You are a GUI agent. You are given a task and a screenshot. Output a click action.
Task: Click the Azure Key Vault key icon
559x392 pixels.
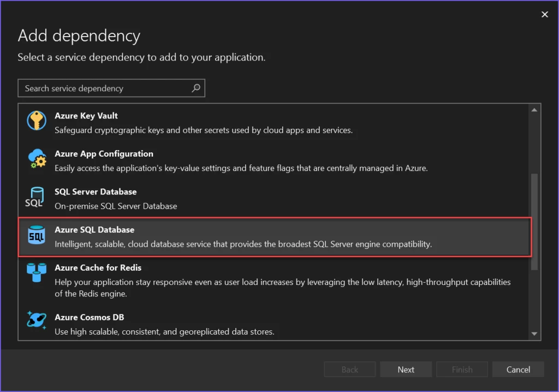[36, 121]
